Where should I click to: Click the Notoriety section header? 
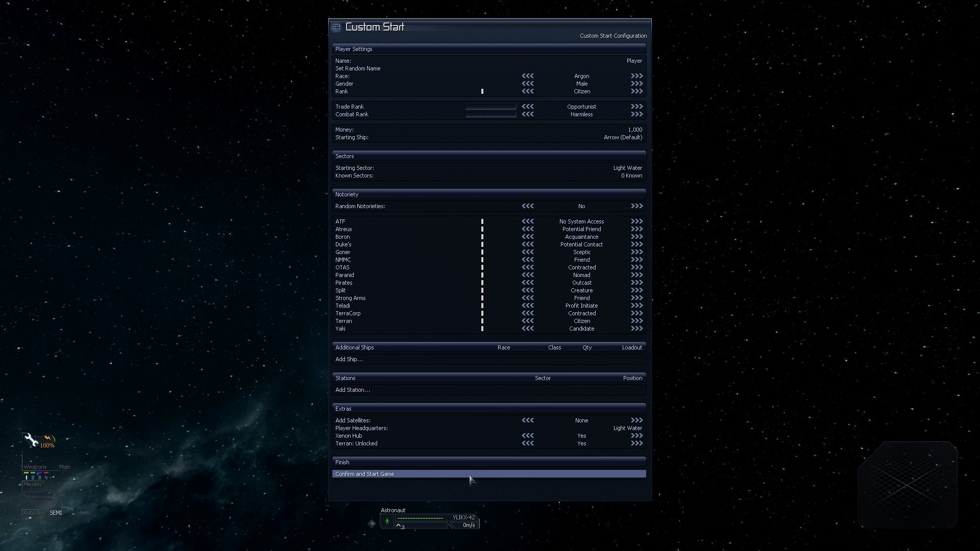[x=489, y=194]
